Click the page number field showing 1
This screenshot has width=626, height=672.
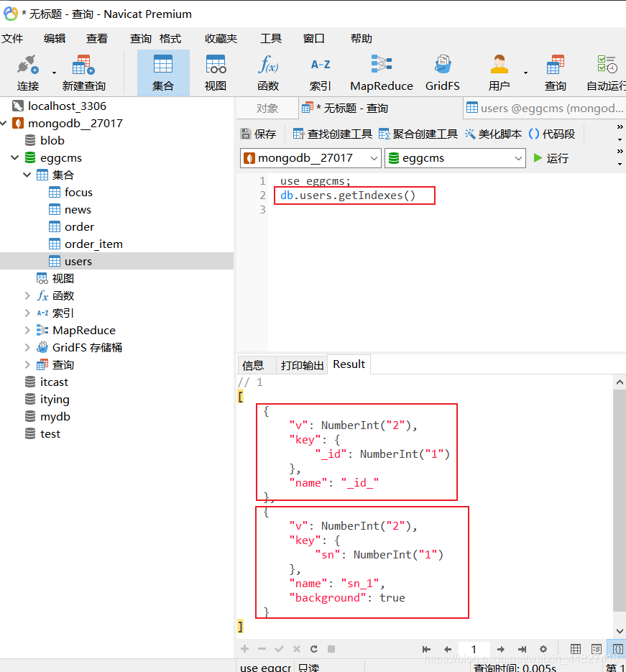click(x=474, y=649)
